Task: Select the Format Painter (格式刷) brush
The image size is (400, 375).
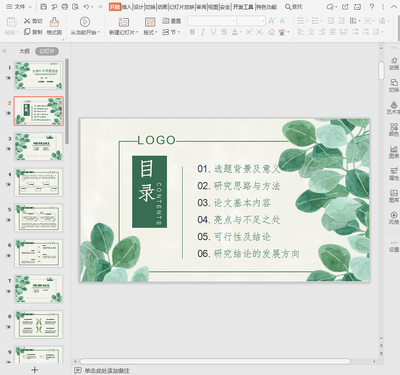Action: pyautogui.click(x=54, y=26)
